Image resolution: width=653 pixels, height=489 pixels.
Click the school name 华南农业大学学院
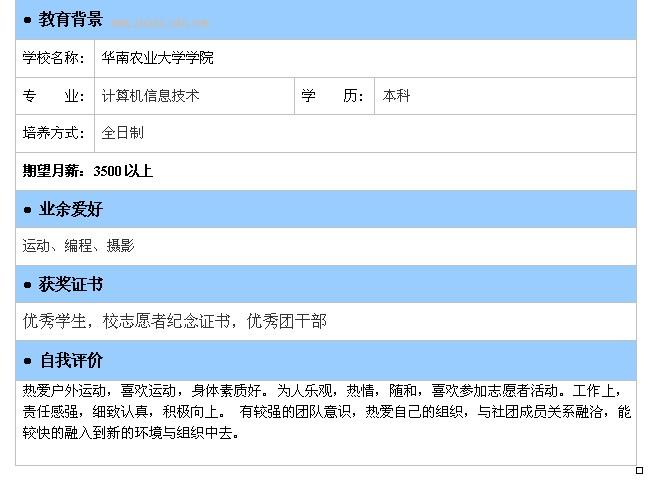[x=157, y=58]
